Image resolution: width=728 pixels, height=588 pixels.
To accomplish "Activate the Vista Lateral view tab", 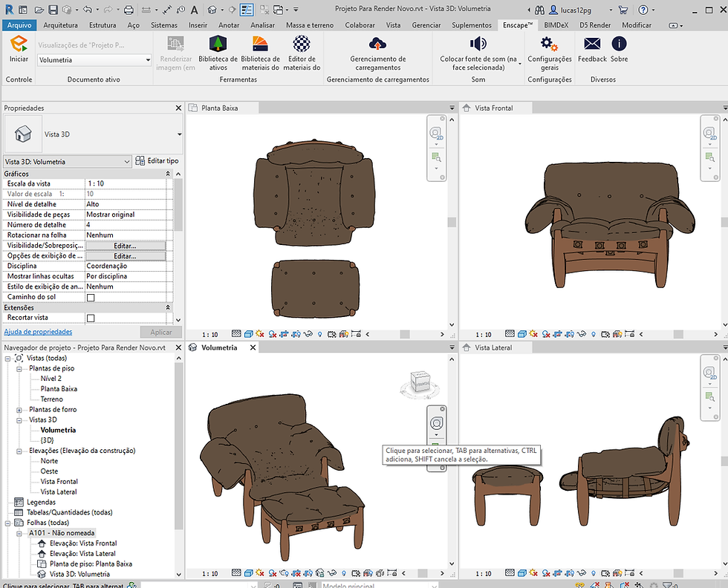I will coord(493,347).
